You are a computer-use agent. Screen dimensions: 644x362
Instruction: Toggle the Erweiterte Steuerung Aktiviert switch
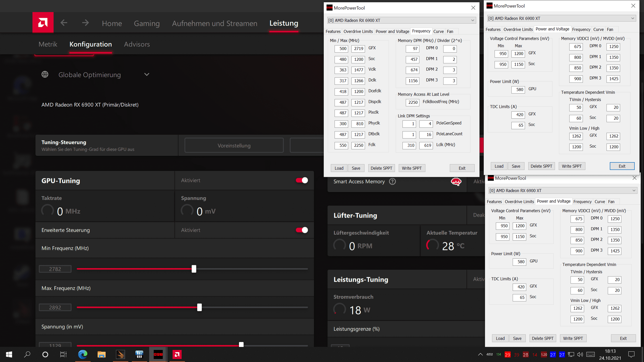pyautogui.click(x=302, y=230)
